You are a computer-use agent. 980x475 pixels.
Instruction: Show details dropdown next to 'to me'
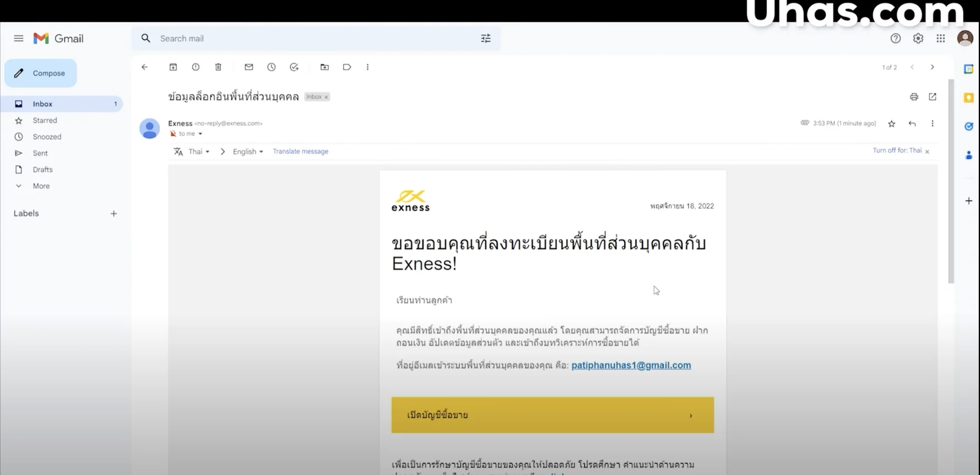pyautogui.click(x=200, y=134)
